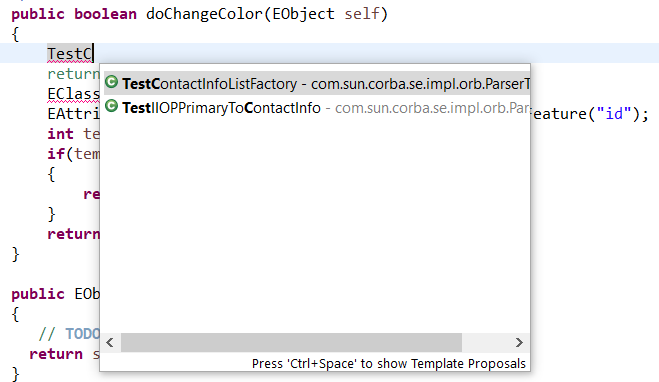Select the TestContactInfoListFactory proposal
The image size is (659, 382).
click(317, 84)
